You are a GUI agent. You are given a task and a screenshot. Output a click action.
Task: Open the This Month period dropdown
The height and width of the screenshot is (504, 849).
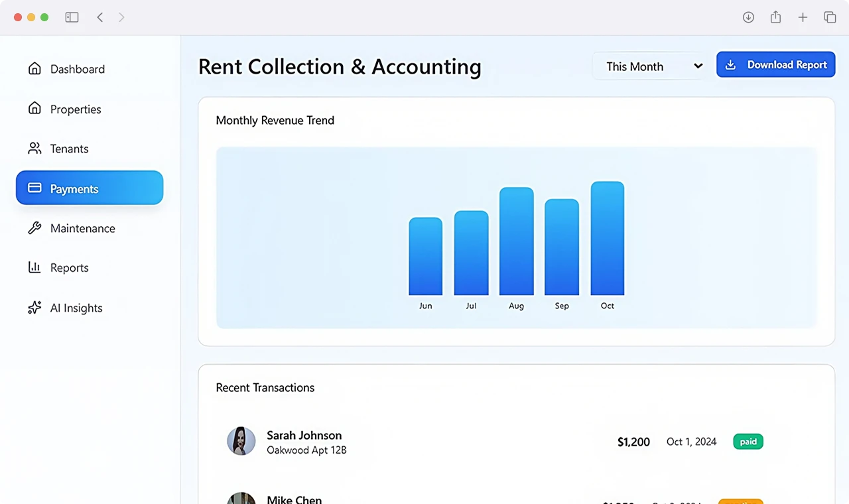651,66
